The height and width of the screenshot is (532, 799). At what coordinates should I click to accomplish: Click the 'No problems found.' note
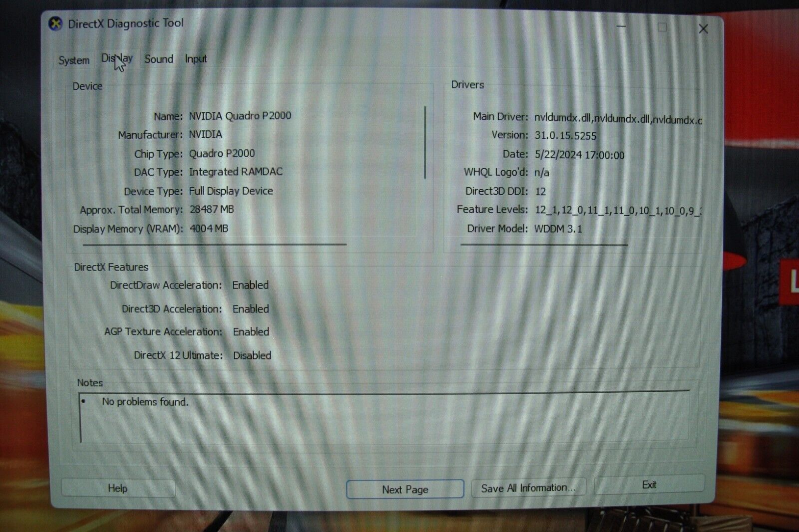(x=145, y=402)
